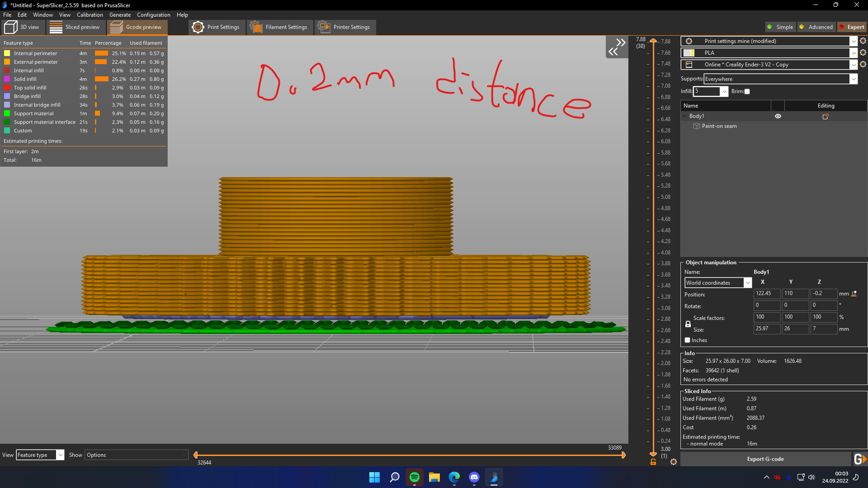Click the Editing icon for Body1

pos(825,116)
